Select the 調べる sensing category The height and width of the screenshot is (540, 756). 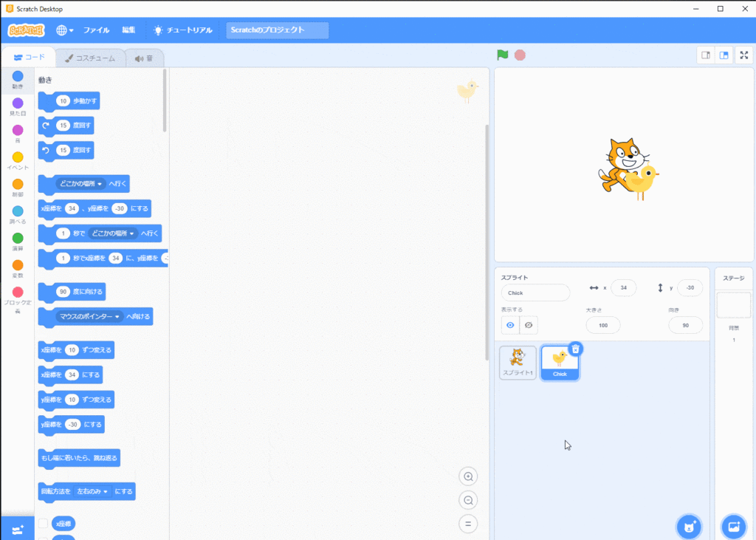[x=18, y=215]
